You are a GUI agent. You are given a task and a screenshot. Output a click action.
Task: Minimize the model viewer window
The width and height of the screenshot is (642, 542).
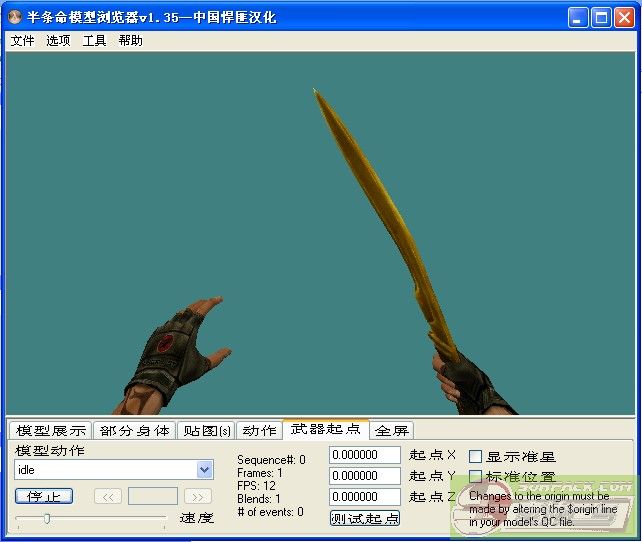coord(579,17)
